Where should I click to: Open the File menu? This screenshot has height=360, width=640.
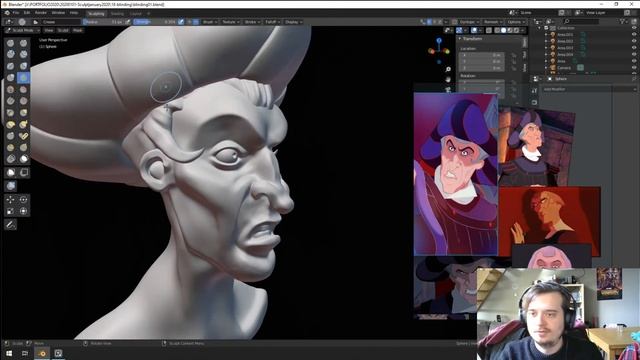pos(16,13)
